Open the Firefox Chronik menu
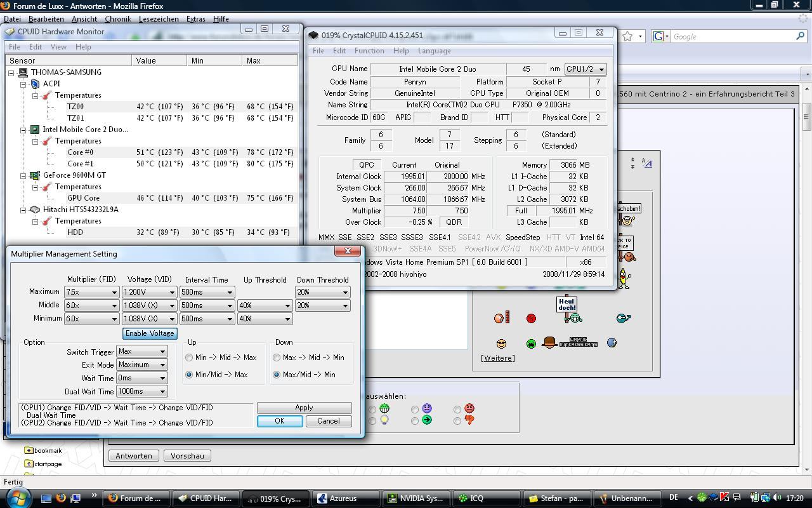 pos(118,19)
